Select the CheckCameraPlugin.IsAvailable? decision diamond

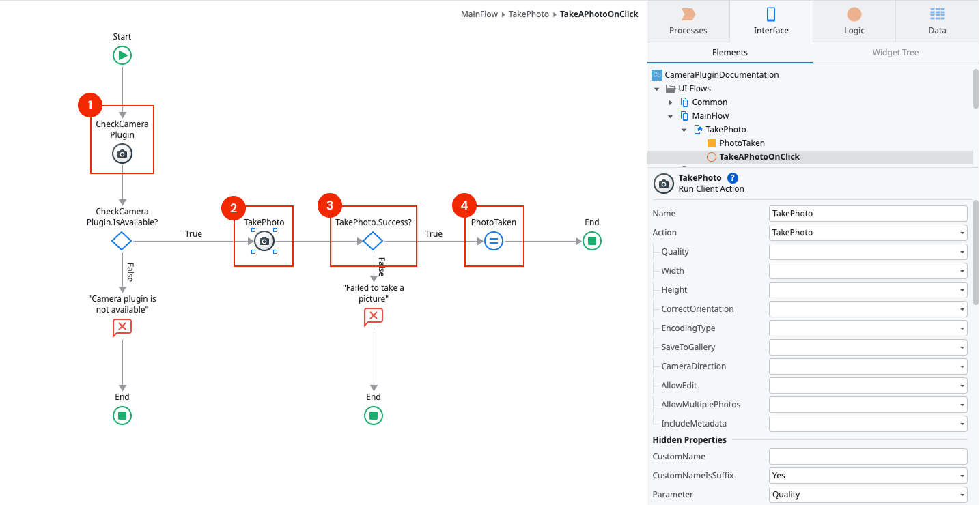[x=122, y=241]
